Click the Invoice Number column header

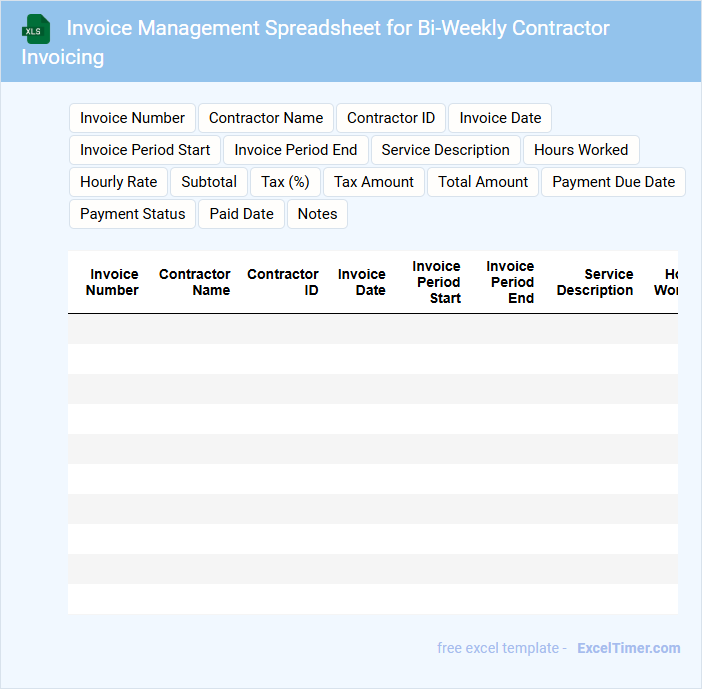tap(112, 282)
